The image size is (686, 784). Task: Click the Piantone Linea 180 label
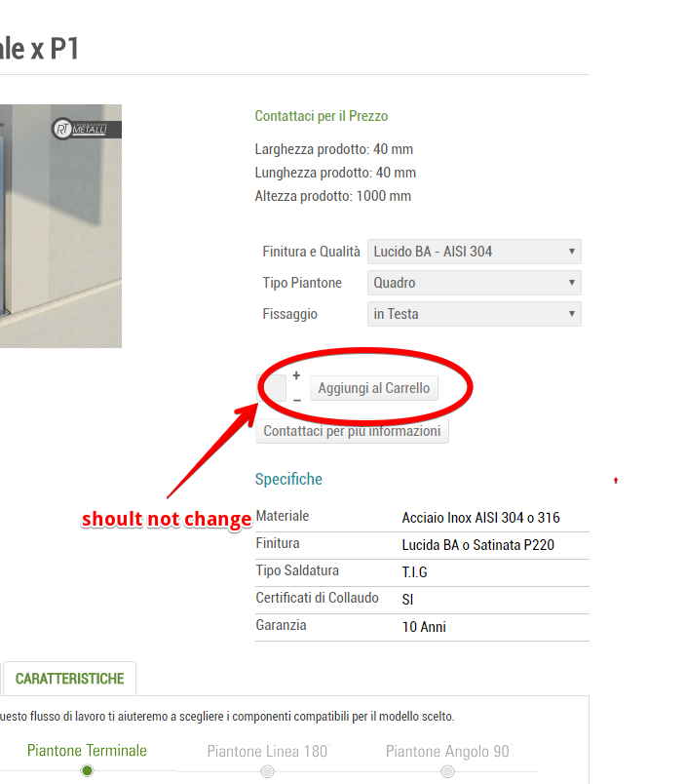point(267,752)
